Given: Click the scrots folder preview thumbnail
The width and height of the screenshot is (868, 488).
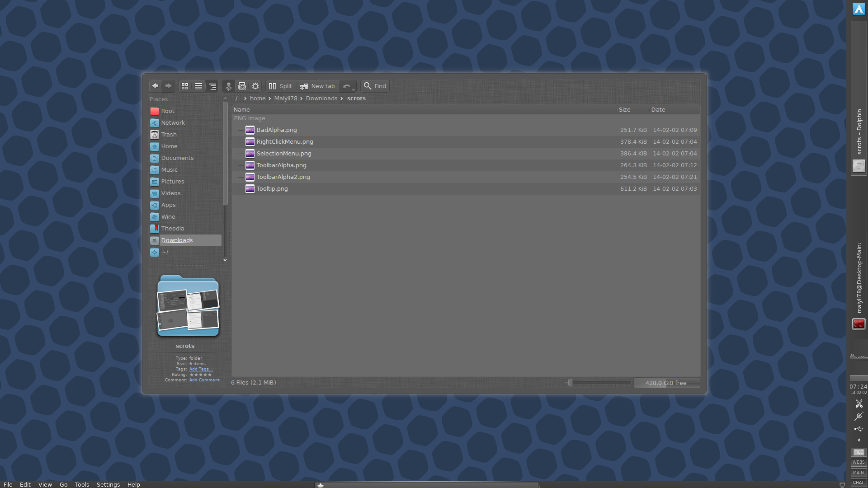Looking at the screenshot, I should pos(188,306).
